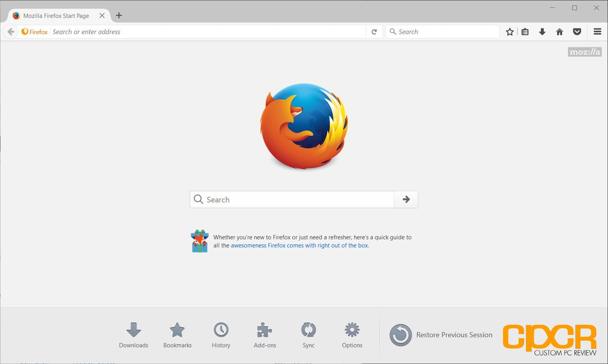Open Options from the bottom launcher
The width and height of the screenshot is (608, 364).
pos(352,335)
